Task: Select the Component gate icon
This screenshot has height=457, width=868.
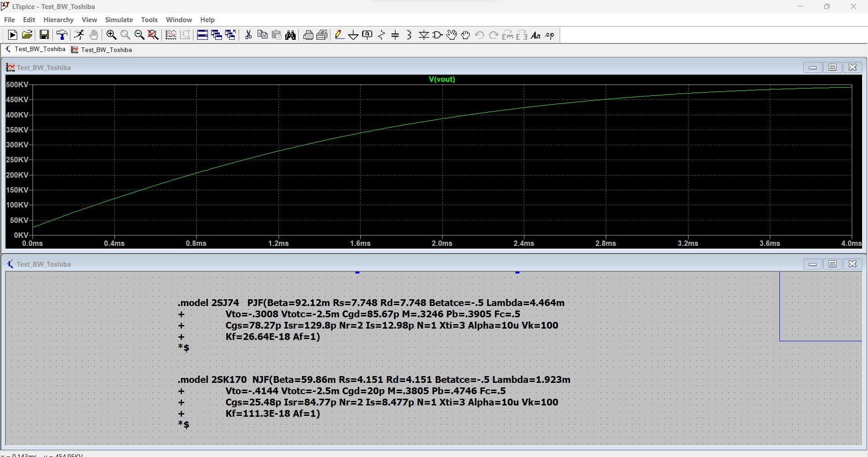Action: tap(438, 35)
